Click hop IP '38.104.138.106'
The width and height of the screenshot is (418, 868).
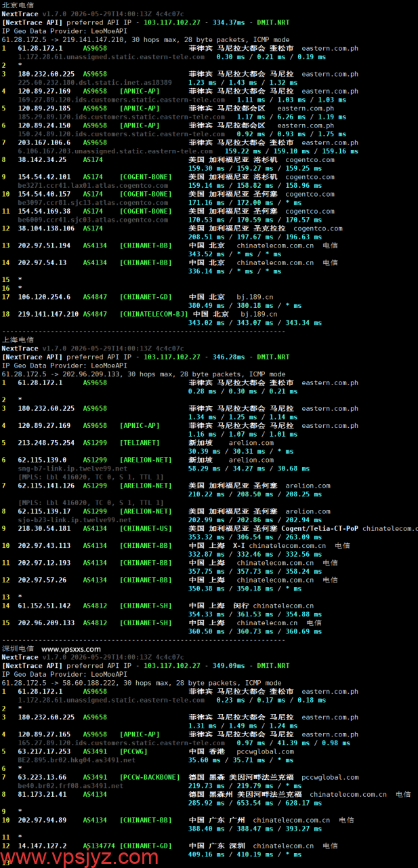pyautogui.click(x=46, y=229)
